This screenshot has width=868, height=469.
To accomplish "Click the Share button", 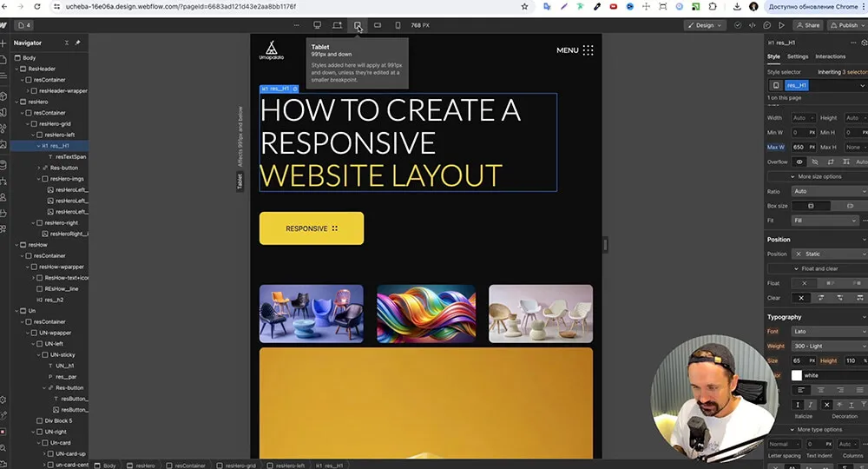I will (807, 25).
